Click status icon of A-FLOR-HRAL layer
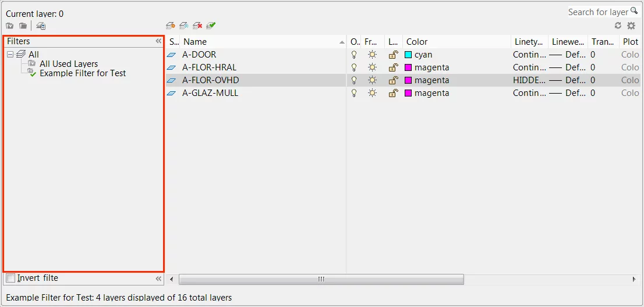This screenshot has height=307, width=644. tap(172, 67)
